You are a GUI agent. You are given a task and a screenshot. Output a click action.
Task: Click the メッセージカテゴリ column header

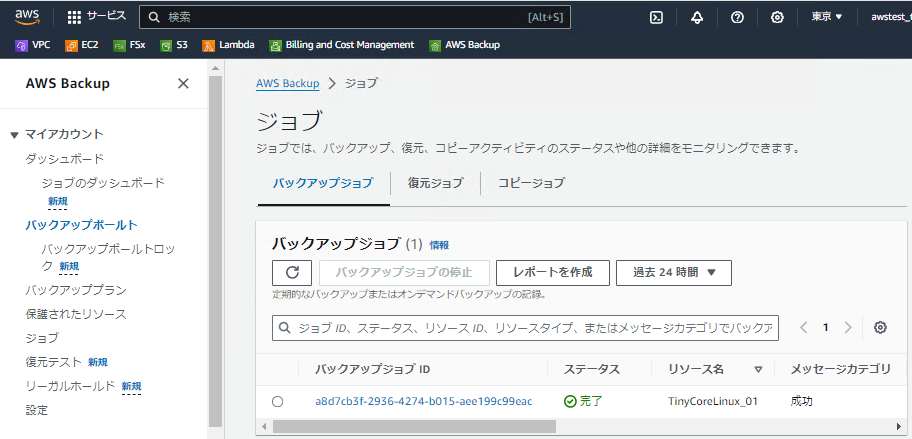(840, 369)
